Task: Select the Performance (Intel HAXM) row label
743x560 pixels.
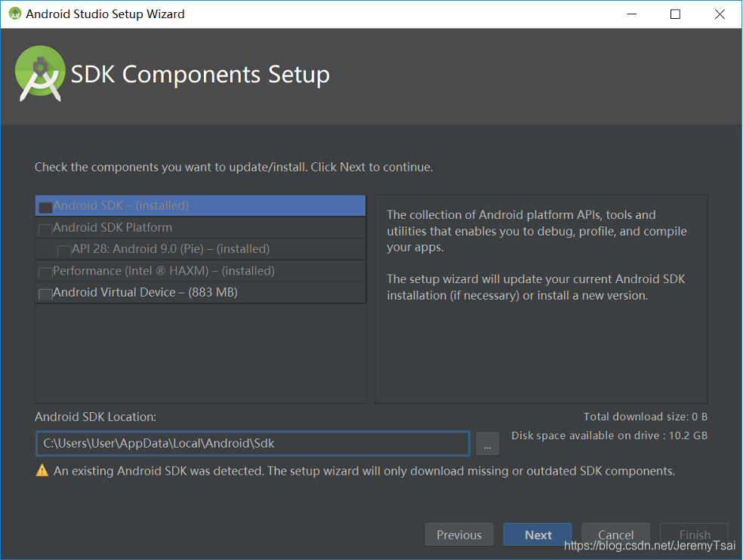Action: [164, 271]
